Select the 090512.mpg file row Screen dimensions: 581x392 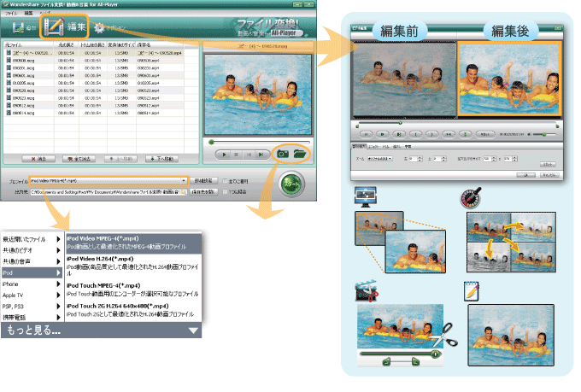pyautogui.click(x=94, y=106)
